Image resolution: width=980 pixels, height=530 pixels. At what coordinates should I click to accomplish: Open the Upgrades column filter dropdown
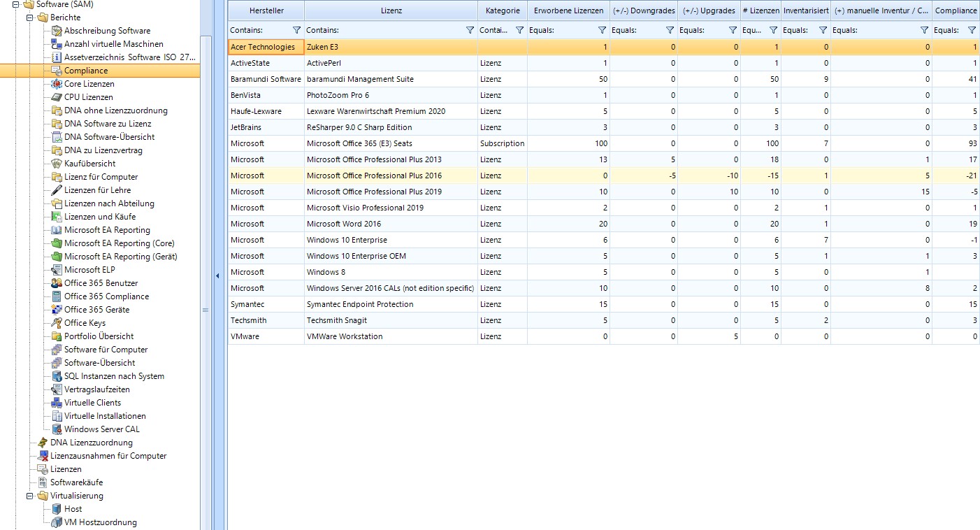[x=732, y=30]
